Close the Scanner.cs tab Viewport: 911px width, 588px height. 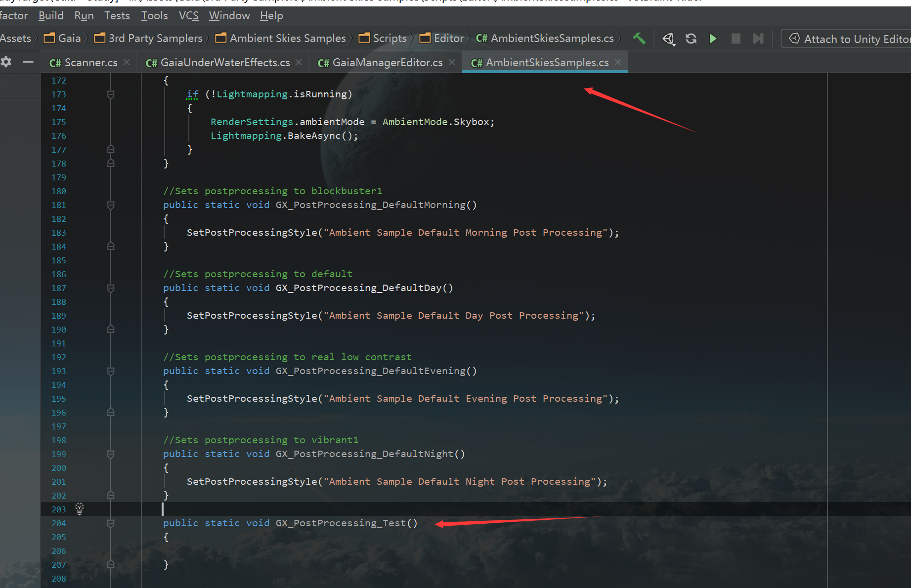click(127, 62)
